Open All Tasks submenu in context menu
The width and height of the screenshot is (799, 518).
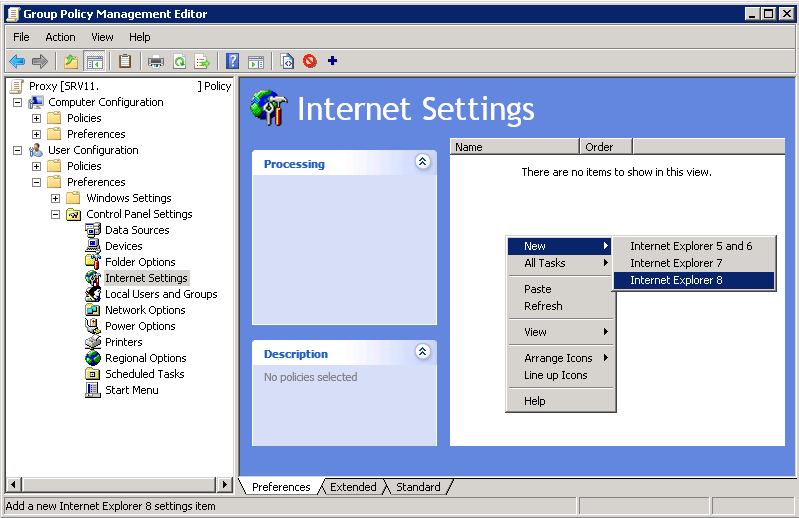[x=560, y=263]
